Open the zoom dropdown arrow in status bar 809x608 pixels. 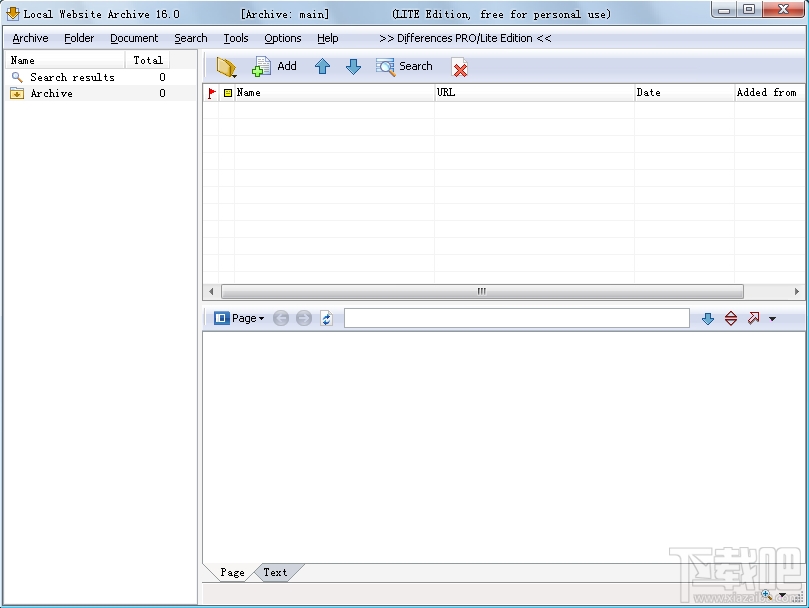pyautogui.click(x=783, y=596)
